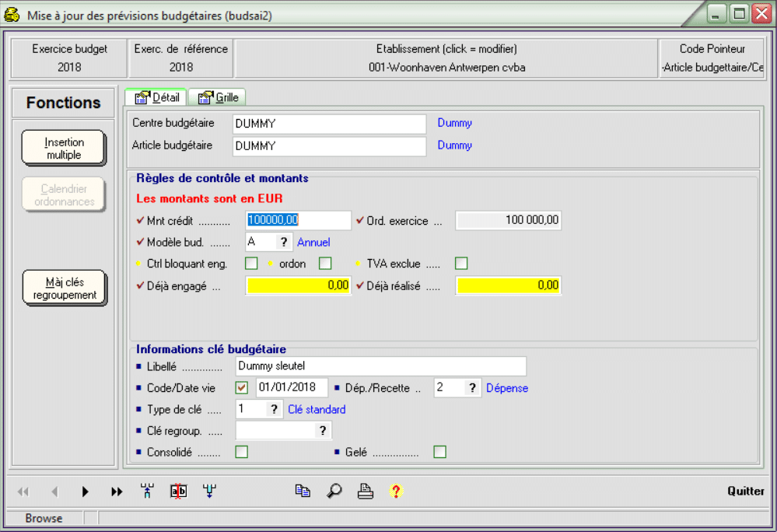Uncheck the Code/Date vie checkbox

pyautogui.click(x=242, y=387)
